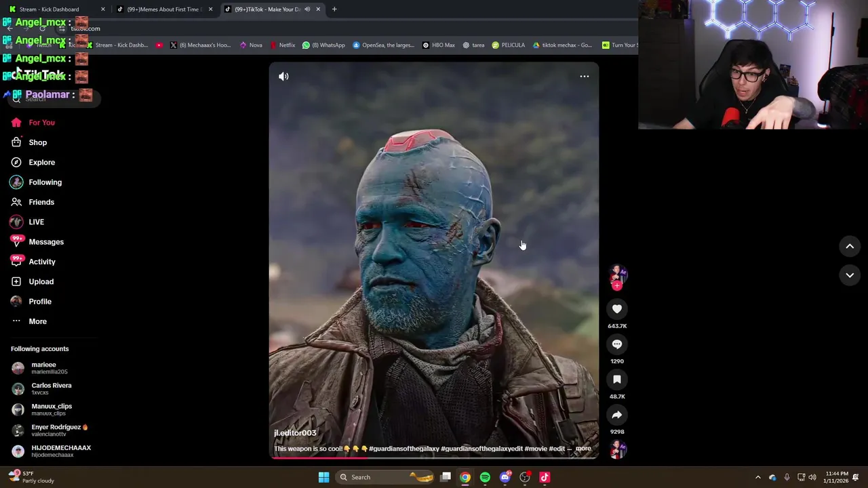Open Carlos Rivera's account
The width and height of the screenshot is (868, 488).
[41, 388]
